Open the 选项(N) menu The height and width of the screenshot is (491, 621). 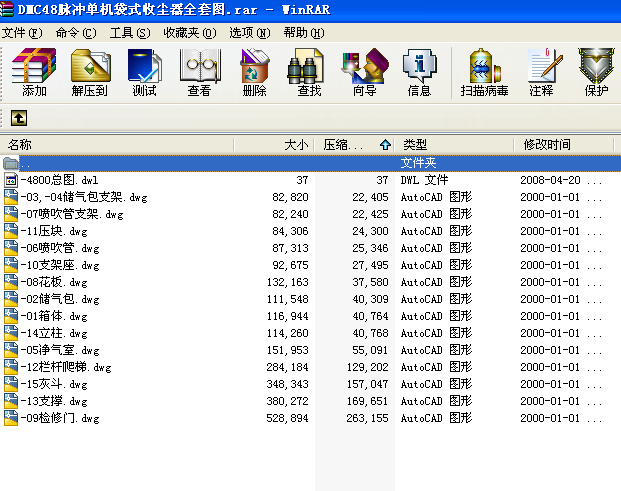pyautogui.click(x=250, y=32)
